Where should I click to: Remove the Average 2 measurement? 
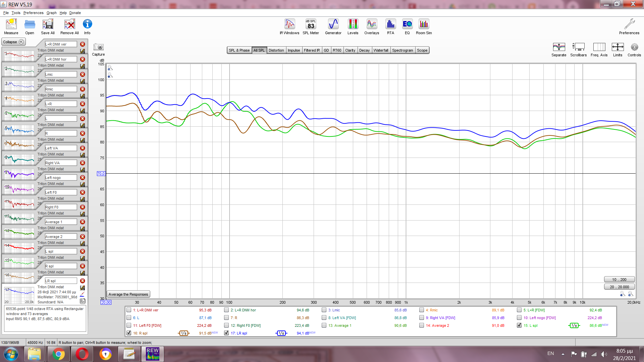pyautogui.click(x=83, y=237)
